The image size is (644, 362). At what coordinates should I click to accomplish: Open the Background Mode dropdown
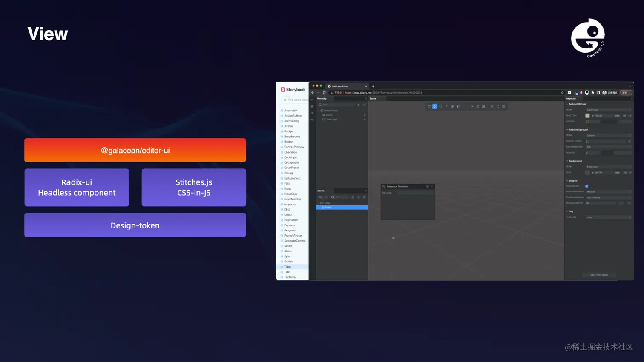click(609, 167)
